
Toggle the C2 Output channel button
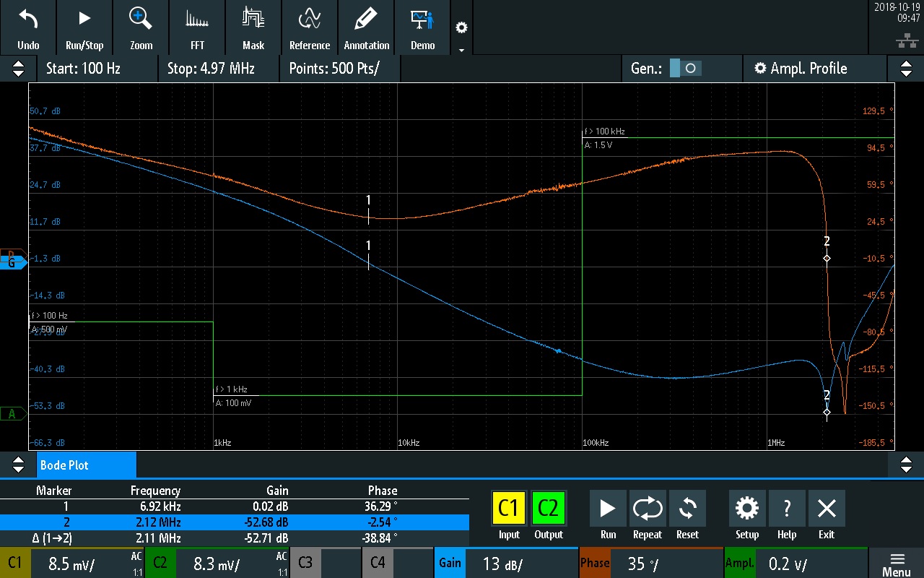pyautogui.click(x=549, y=509)
